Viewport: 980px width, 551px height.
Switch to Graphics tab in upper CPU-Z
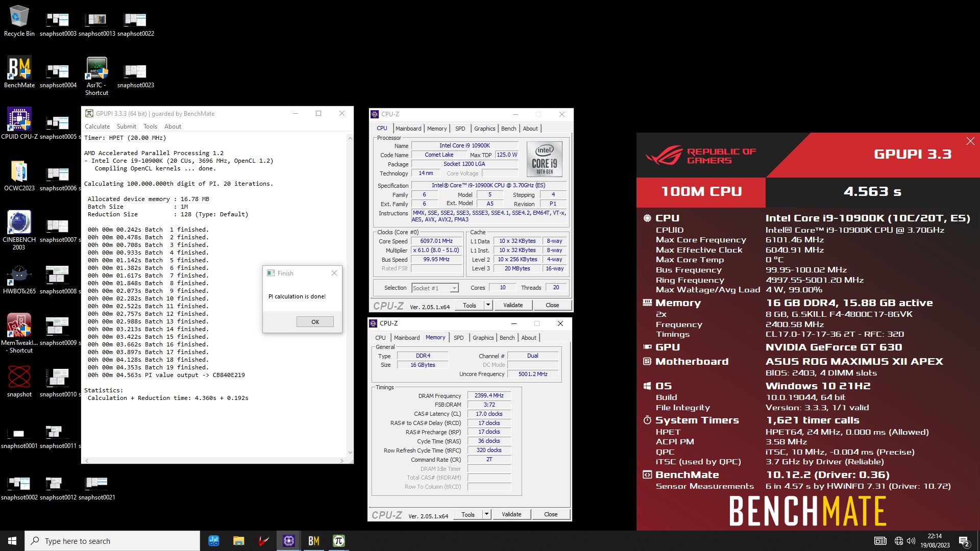484,129
